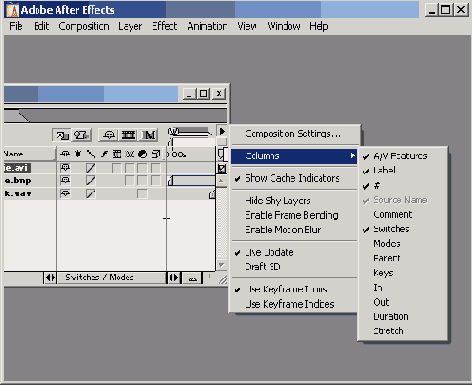The image size is (472, 385).
Task: Click the zoom-out mountain icon below timeline
Action: (x=193, y=278)
